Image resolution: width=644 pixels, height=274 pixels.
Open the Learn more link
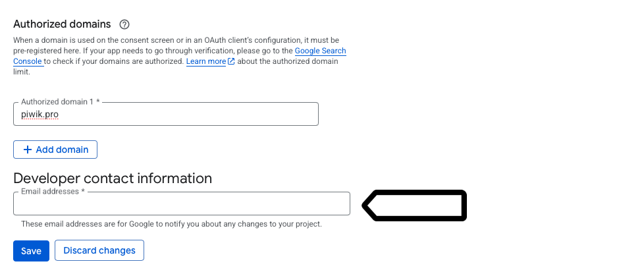[206, 61]
